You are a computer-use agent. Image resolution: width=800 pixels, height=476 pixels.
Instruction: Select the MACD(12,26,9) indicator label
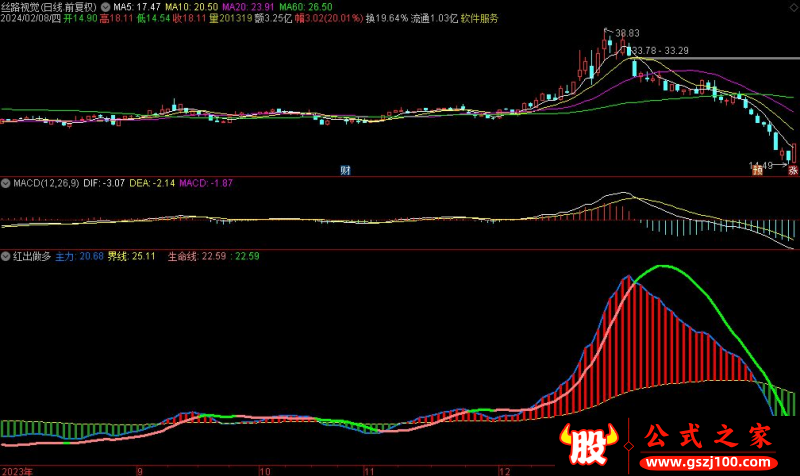pyautogui.click(x=46, y=183)
